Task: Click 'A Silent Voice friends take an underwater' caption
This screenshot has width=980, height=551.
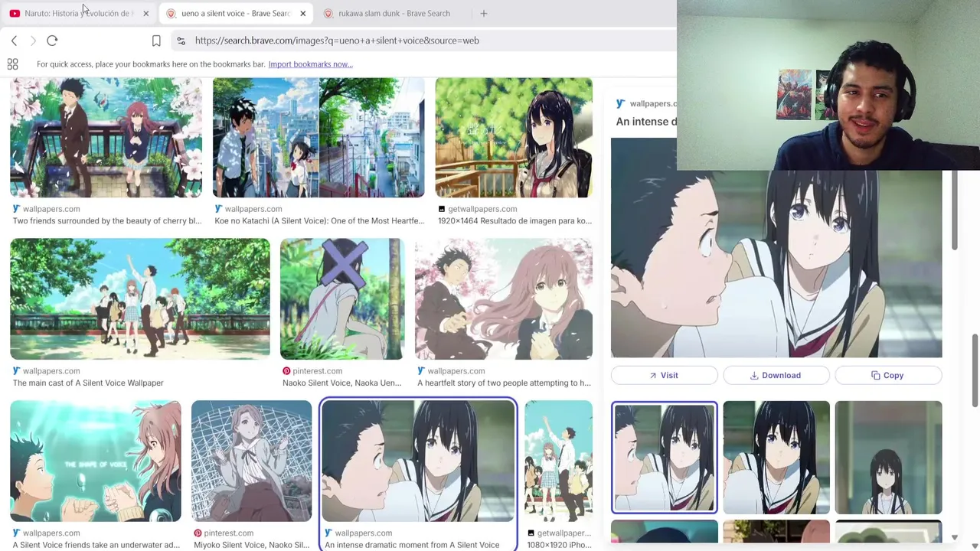Action: pyautogui.click(x=96, y=546)
